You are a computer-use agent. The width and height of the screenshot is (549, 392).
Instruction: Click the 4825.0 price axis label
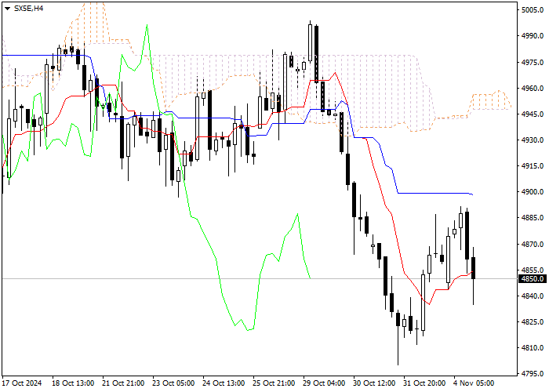533,322
